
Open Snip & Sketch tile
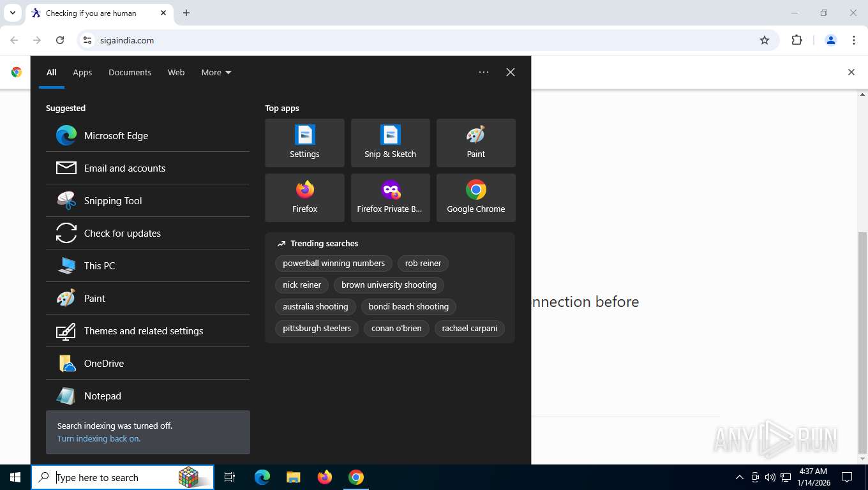(390, 143)
